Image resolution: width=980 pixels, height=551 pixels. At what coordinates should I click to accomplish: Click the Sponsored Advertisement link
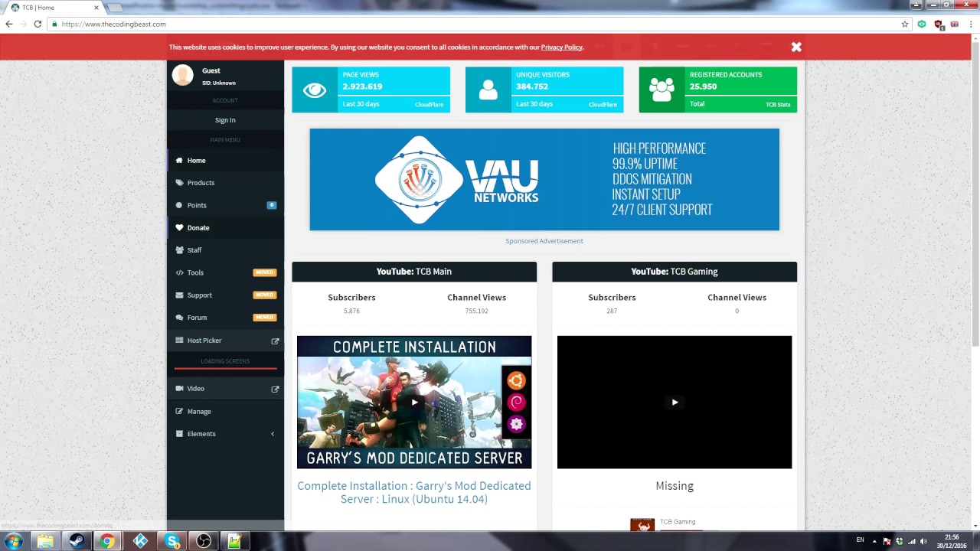click(x=544, y=241)
